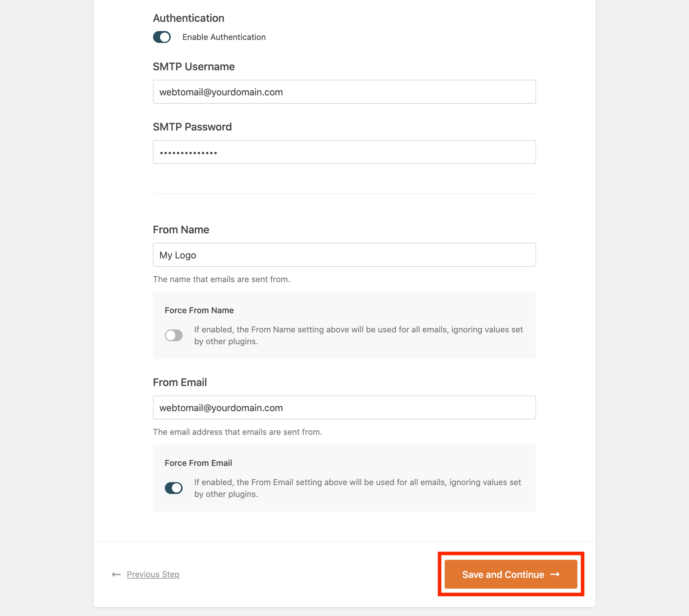
Task: Disable the Force From Email toggle
Action: point(174,488)
